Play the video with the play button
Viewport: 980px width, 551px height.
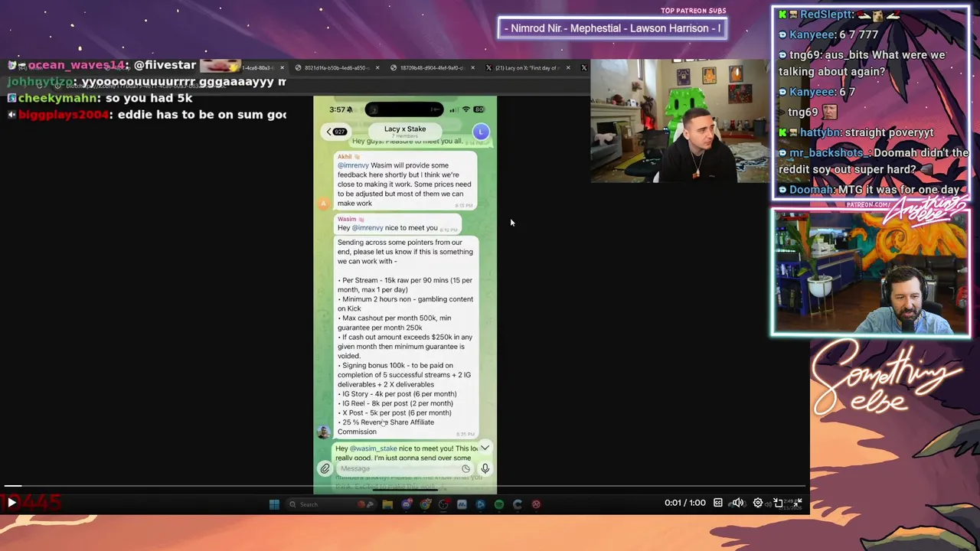coord(11,503)
